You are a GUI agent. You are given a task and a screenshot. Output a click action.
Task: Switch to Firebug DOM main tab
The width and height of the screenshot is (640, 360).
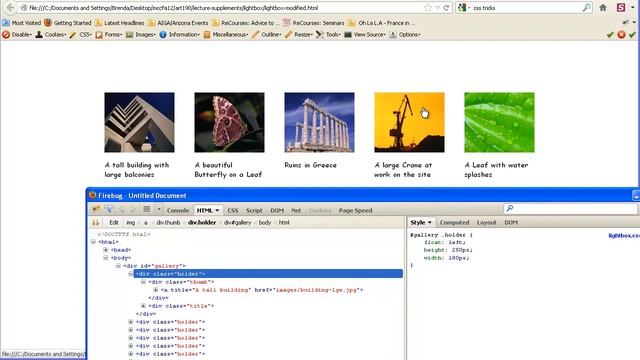pos(277,211)
